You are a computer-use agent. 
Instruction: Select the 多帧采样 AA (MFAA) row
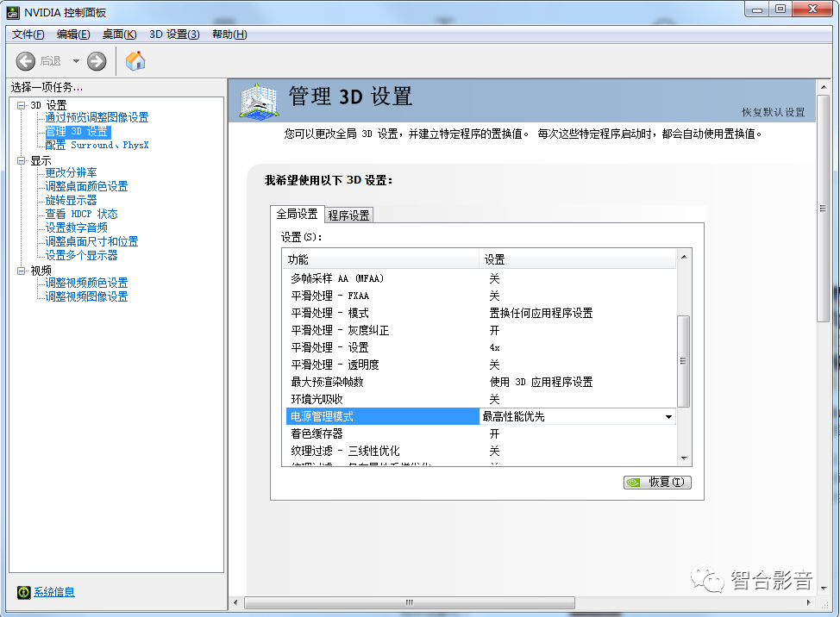click(480, 278)
